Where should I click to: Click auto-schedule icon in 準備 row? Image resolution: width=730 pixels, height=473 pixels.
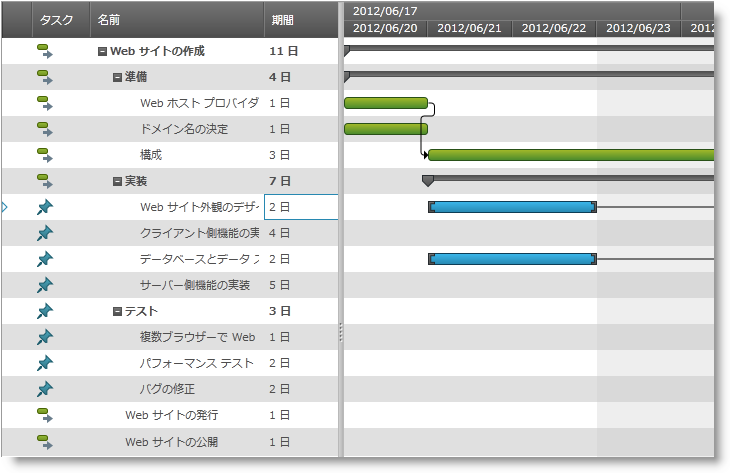coord(45,77)
